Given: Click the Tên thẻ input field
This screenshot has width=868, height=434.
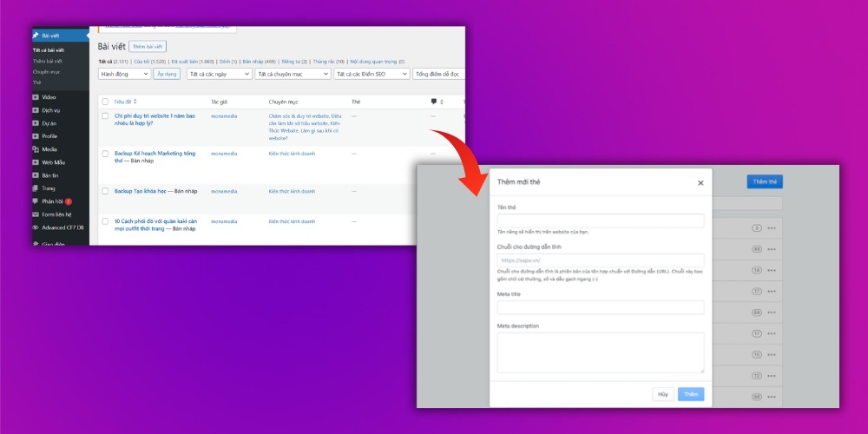Looking at the screenshot, I should (600, 221).
